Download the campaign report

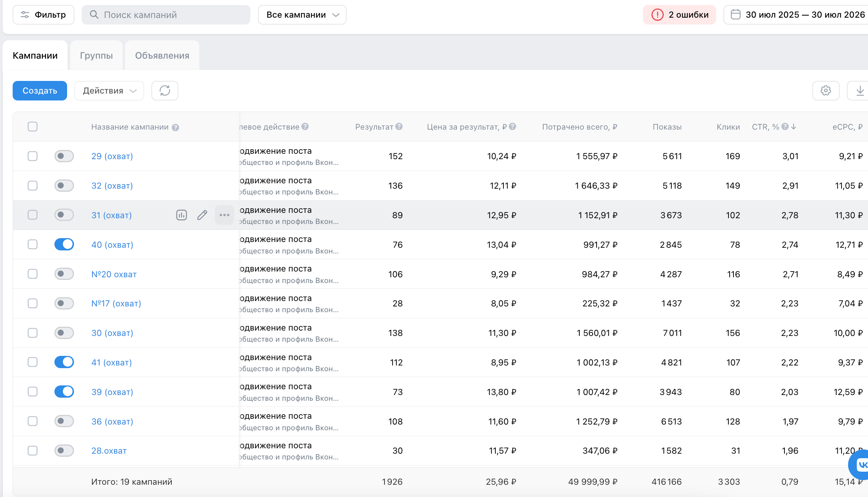[860, 91]
